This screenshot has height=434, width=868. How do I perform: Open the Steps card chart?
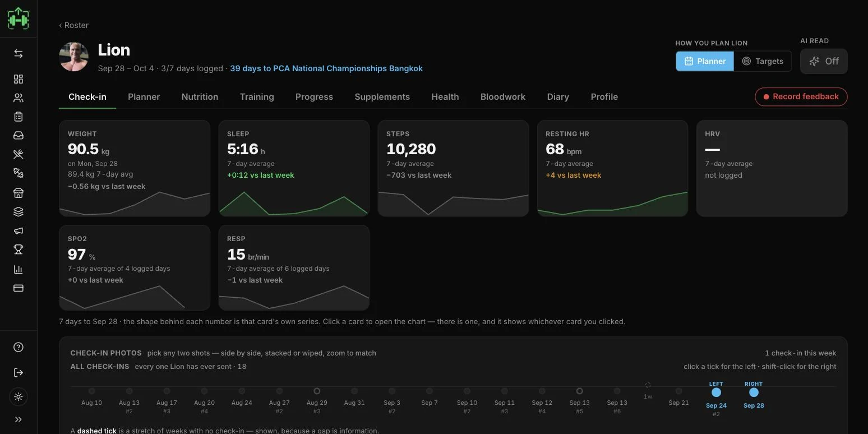point(453,168)
